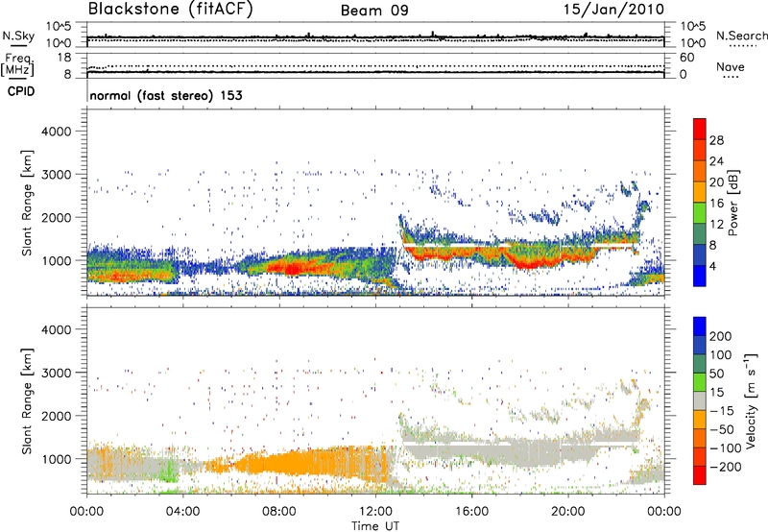This screenshot has height=532, width=768.
Task: Select the green 12–16 dB Power colorbar segment
Action: (x=700, y=213)
